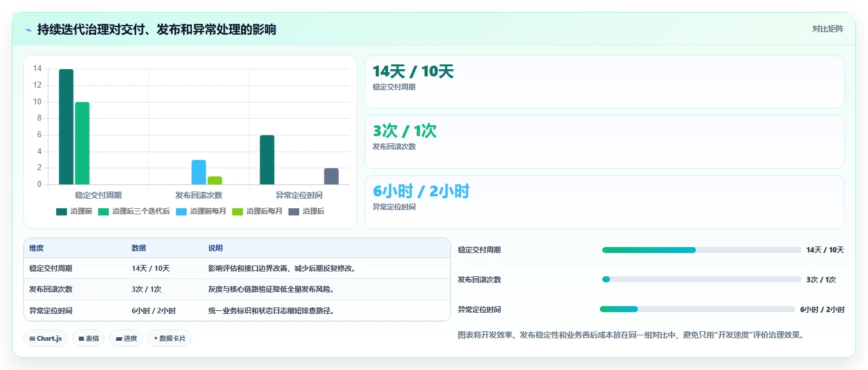Click progress label 稳定交付周期 left of bar
The width and height of the screenshot is (868, 370).
(479, 250)
